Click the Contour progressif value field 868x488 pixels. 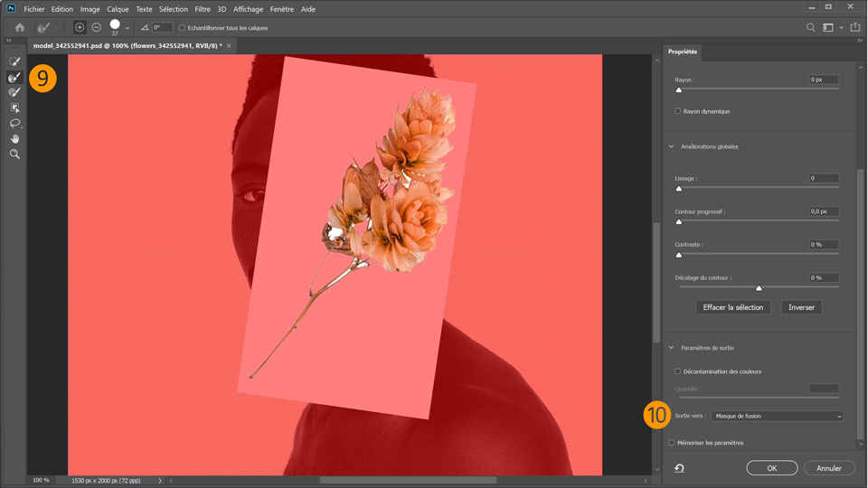click(x=824, y=211)
